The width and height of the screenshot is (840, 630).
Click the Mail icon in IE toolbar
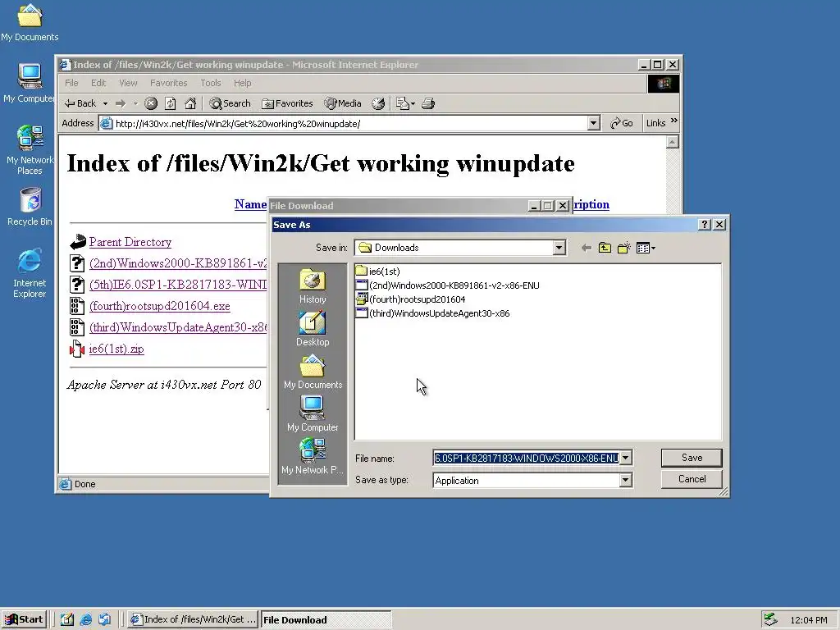click(405, 103)
